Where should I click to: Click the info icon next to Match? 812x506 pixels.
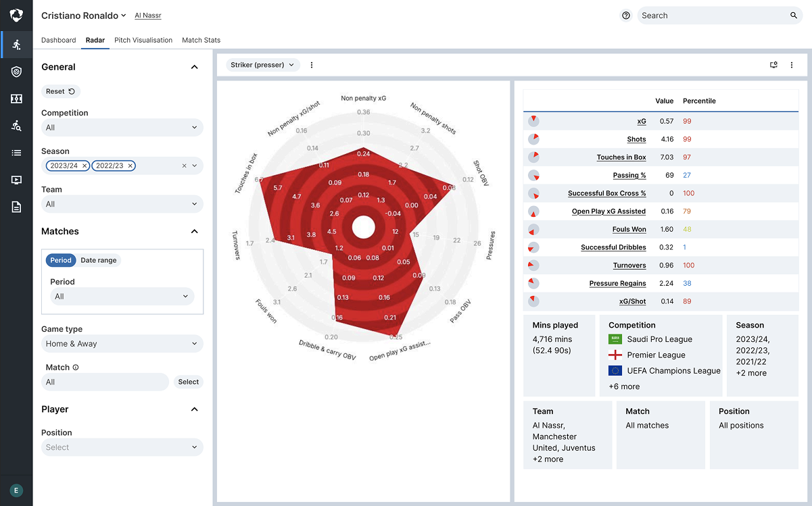point(76,368)
